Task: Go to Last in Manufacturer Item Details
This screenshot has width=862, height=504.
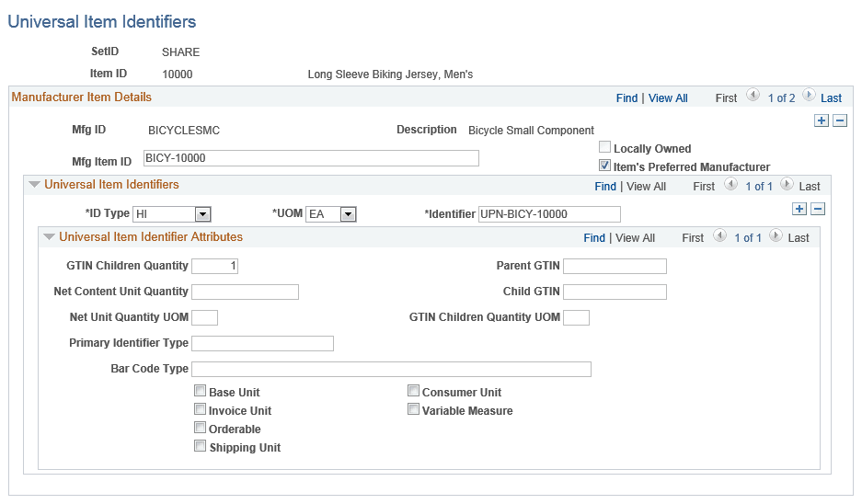Action: point(832,97)
